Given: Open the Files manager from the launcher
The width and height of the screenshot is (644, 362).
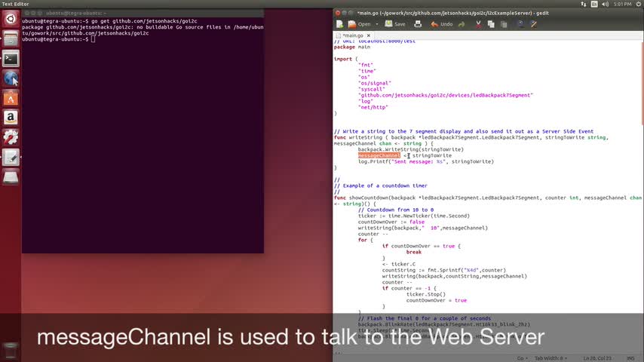Looking at the screenshot, I should (11, 38).
